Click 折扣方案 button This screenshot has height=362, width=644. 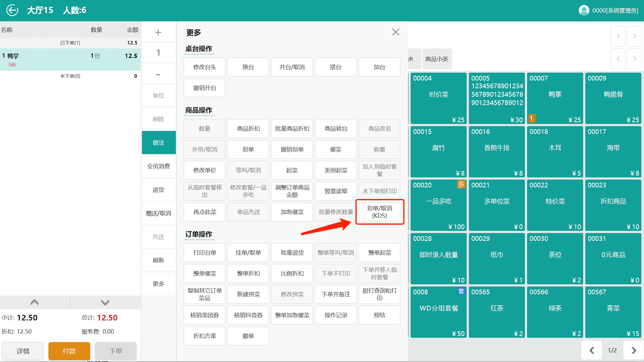pos(205,336)
